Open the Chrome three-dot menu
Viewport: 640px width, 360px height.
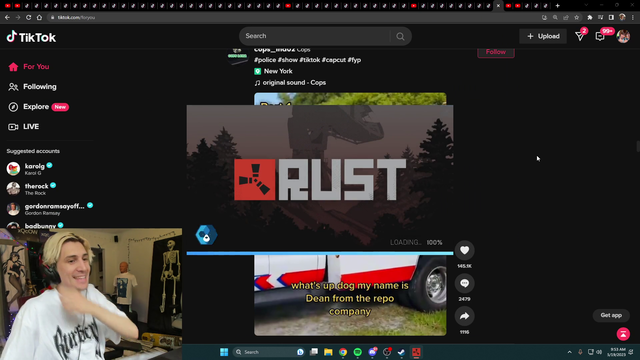click(x=633, y=18)
